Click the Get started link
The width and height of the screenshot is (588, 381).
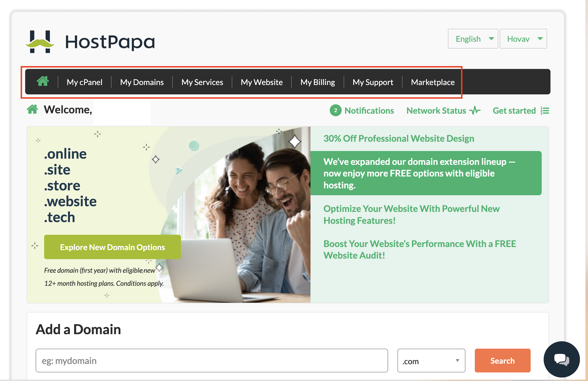[514, 111]
